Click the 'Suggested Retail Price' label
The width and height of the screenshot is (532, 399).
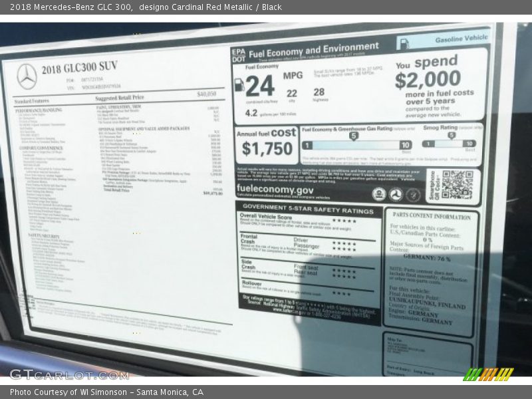coord(120,98)
